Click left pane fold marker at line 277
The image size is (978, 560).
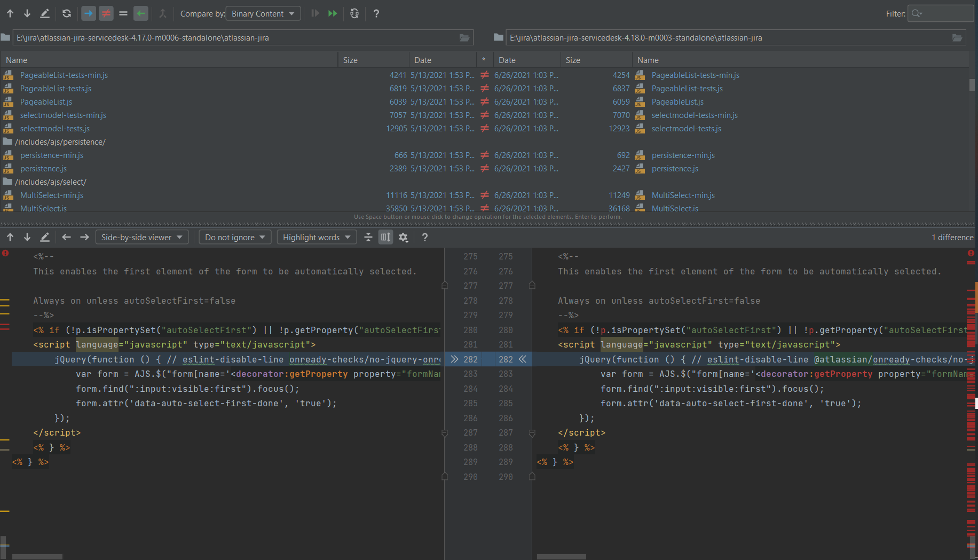pyautogui.click(x=445, y=286)
